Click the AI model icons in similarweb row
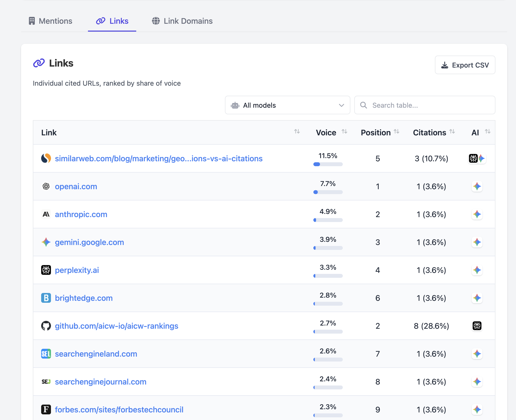The height and width of the screenshot is (420, 516). 477,158
